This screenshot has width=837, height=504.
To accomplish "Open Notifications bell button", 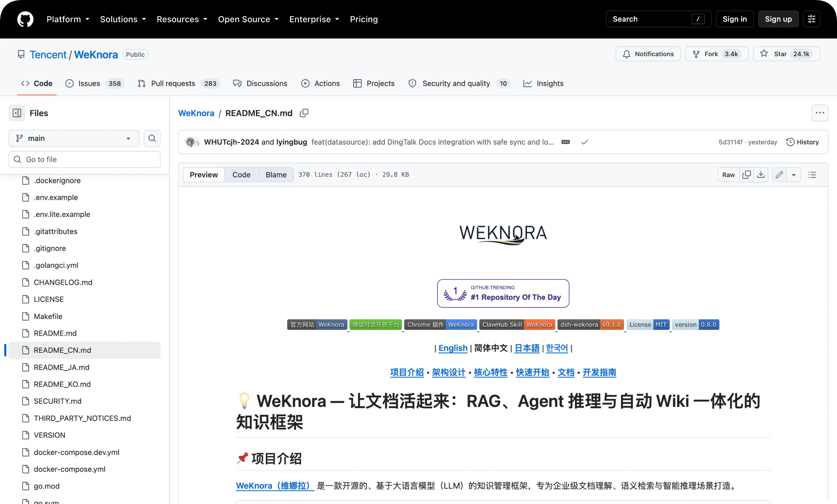I will point(648,54).
